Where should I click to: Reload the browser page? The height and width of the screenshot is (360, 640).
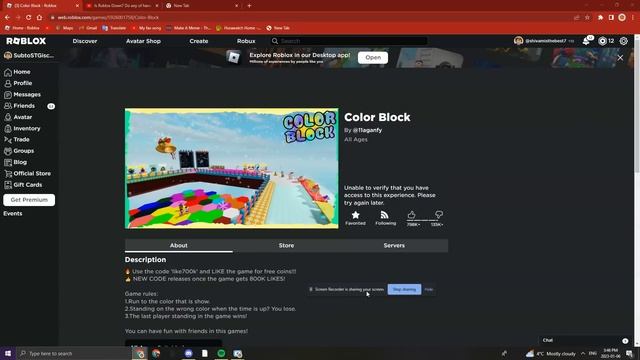tap(29, 18)
